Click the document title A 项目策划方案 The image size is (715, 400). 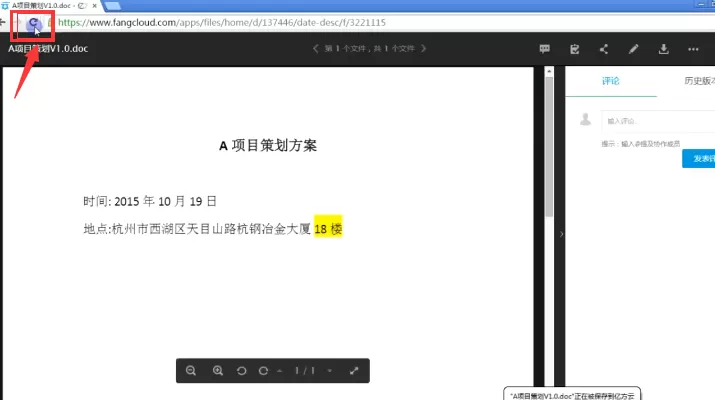pyautogui.click(x=268, y=145)
